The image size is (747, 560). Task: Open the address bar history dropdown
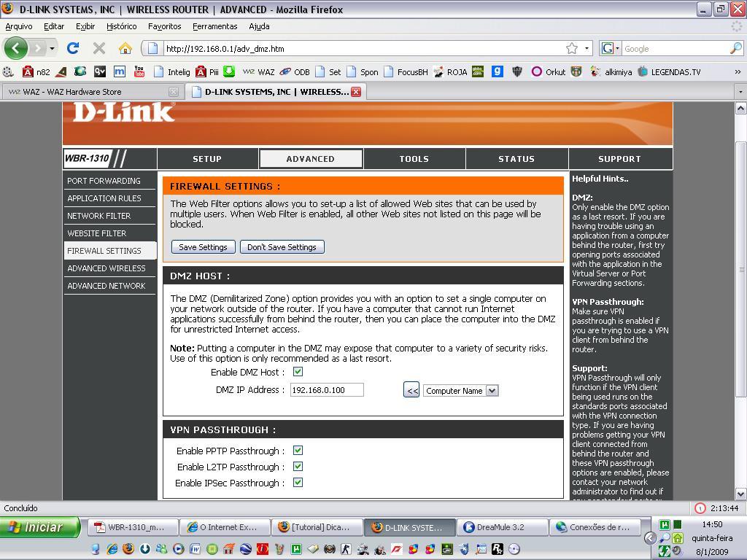pos(587,48)
